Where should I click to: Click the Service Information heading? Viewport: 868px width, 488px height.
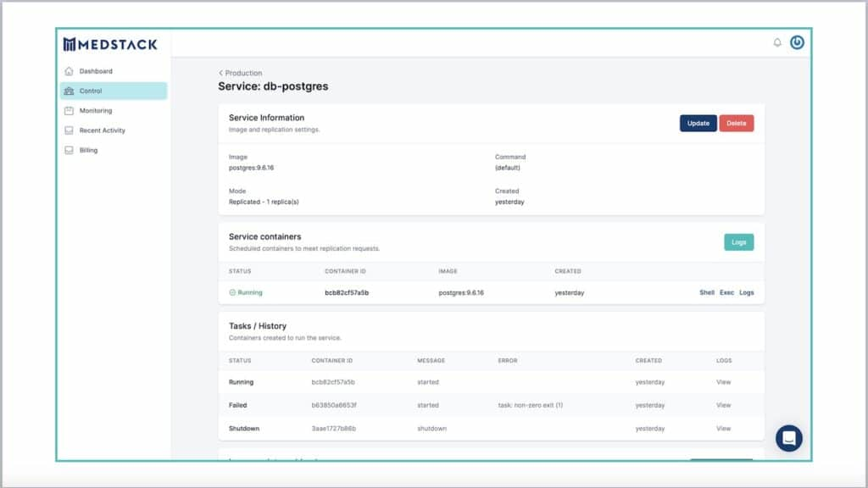tap(267, 118)
